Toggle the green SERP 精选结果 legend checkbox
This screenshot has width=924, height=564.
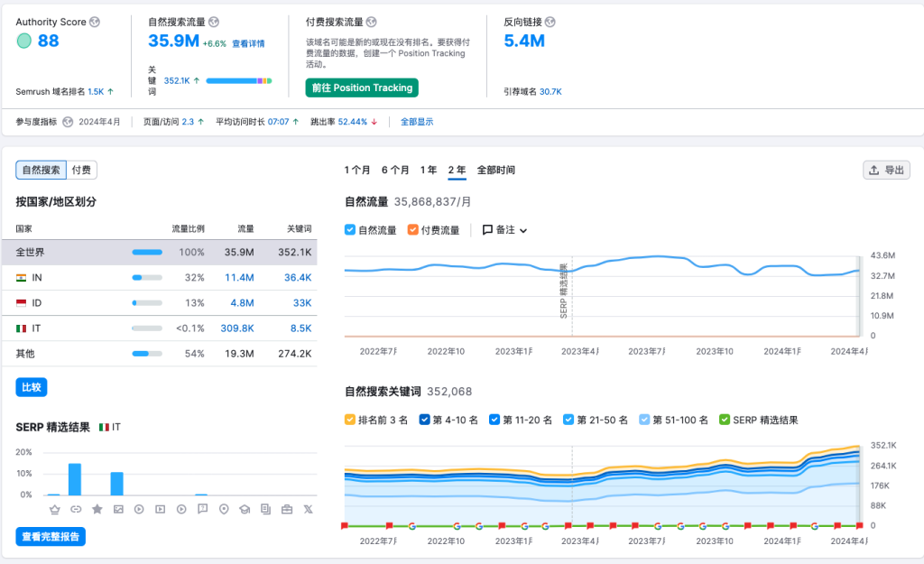pyautogui.click(x=725, y=420)
